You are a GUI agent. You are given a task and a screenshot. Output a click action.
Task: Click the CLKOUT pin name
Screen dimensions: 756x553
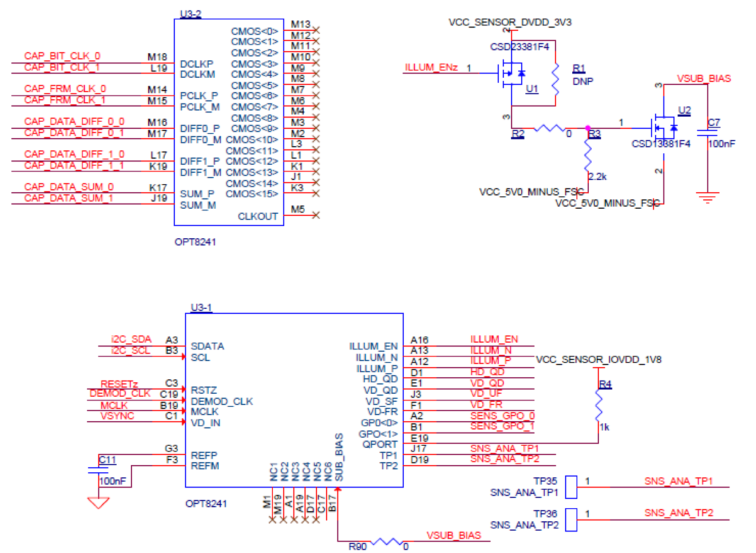258,216
